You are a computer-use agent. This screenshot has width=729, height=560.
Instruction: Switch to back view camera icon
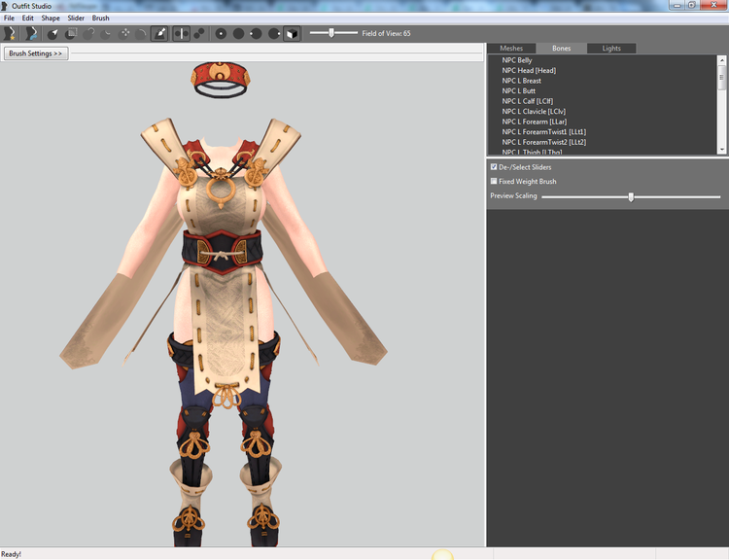[x=238, y=33]
